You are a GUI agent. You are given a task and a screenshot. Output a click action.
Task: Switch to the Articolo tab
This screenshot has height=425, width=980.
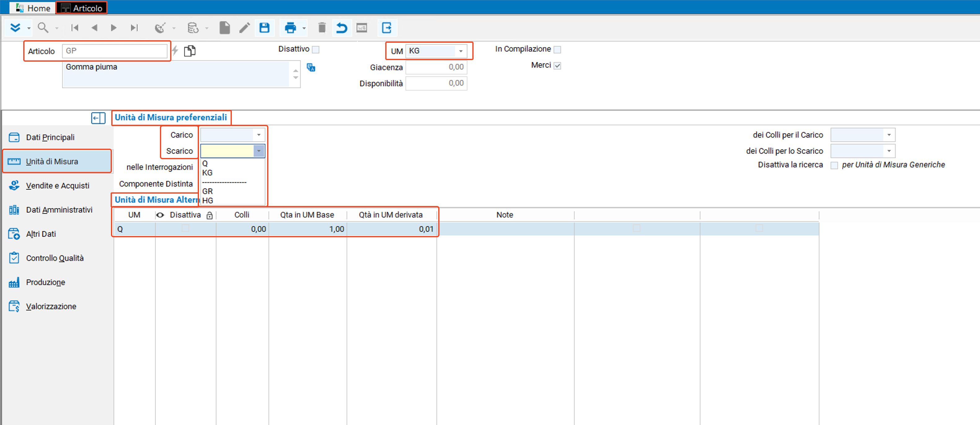point(82,8)
